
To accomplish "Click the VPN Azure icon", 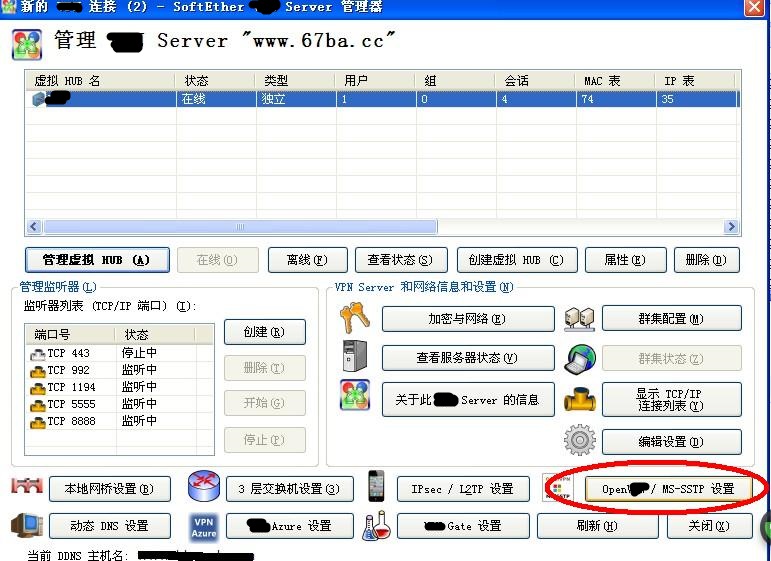I will (x=203, y=525).
